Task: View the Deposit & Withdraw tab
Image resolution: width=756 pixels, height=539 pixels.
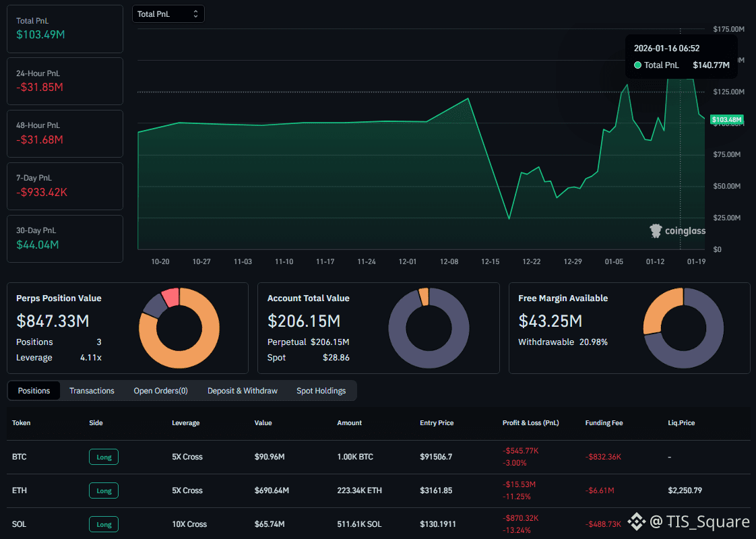Action: [242, 391]
